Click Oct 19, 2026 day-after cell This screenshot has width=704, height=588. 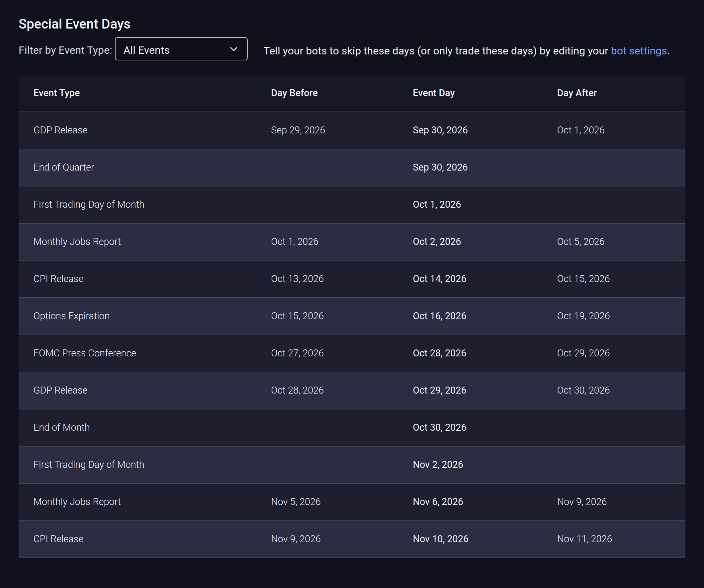pyautogui.click(x=583, y=316)
